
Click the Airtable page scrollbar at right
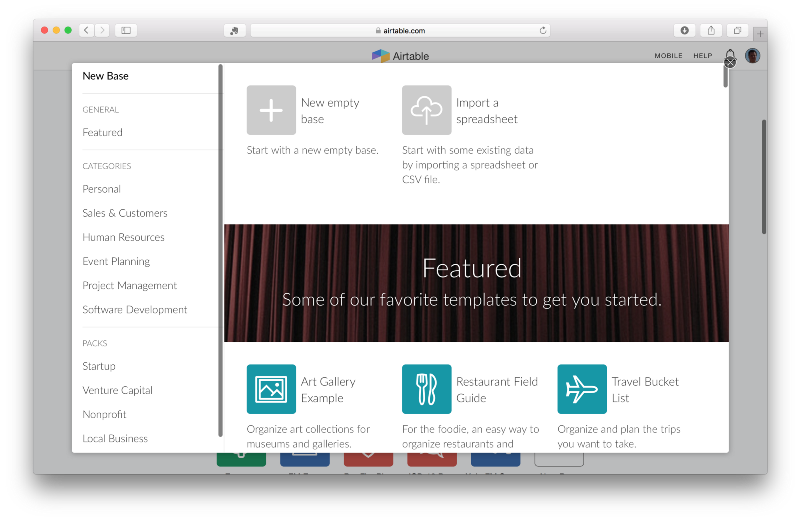tap(764, 177)
